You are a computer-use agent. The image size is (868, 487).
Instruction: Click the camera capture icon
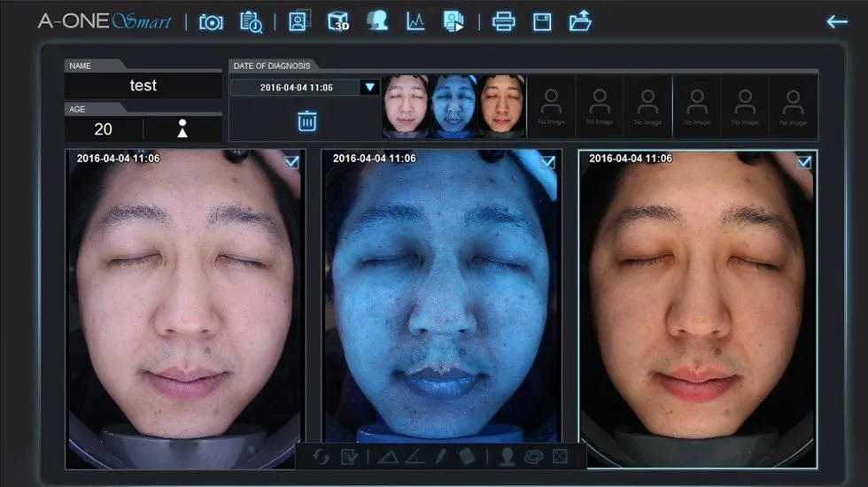click(x=211, y=21)
